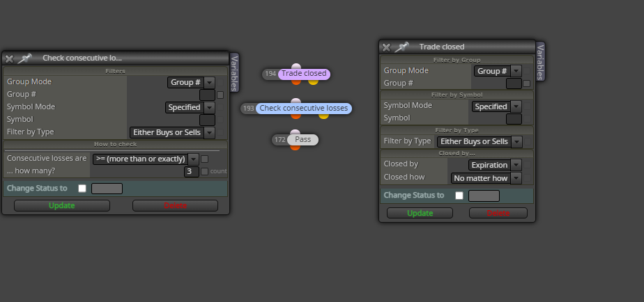Open Symbol Mode dropdown in Check consecutive losses panel
Screen dimensions: 644x302
pos(190,107)
